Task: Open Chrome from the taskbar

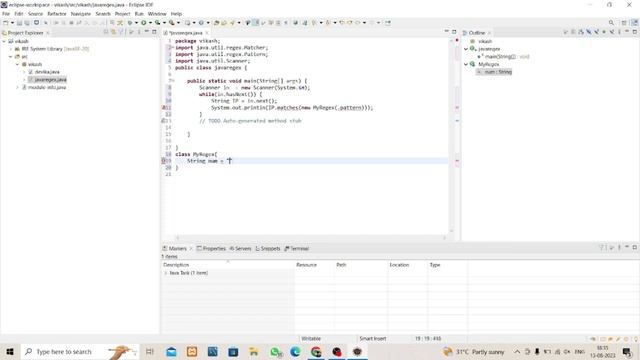Action: tap(316, 351)
